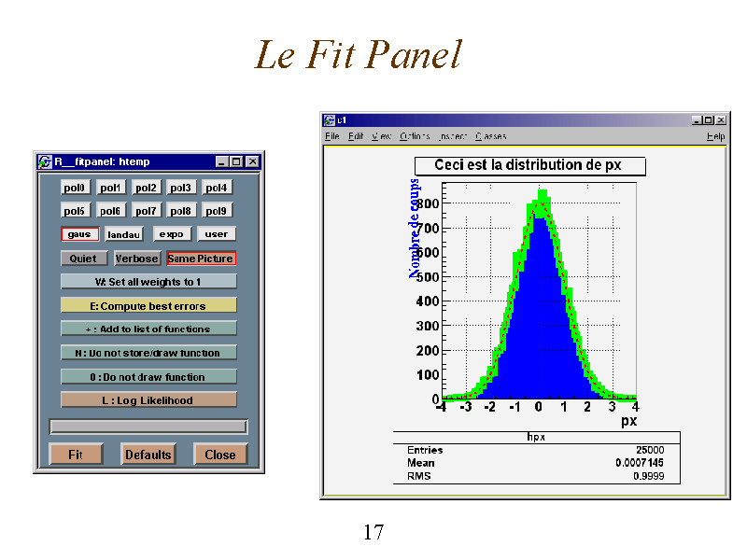Open the Options menu in canvas
747x560 pixels.
click(415, 136)
